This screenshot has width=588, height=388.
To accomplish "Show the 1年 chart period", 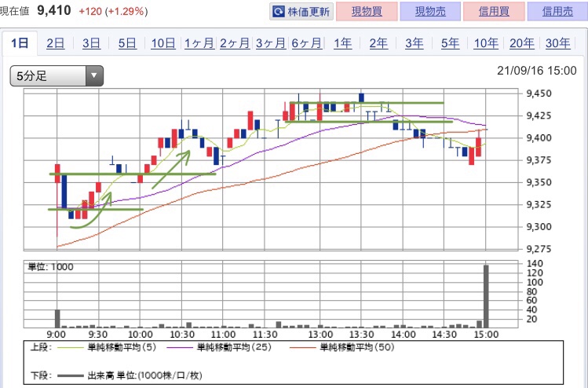I will [x=343, y=43].
